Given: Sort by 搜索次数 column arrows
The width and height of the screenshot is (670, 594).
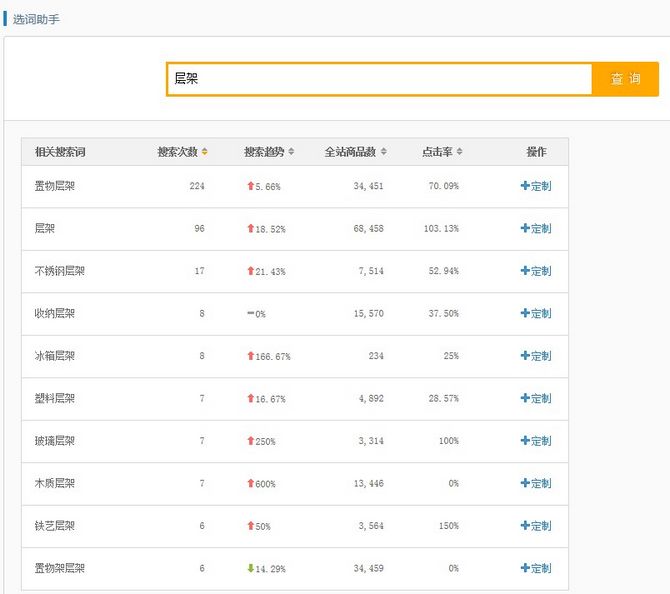Looking at the screenshot, I should click(205, 152).
